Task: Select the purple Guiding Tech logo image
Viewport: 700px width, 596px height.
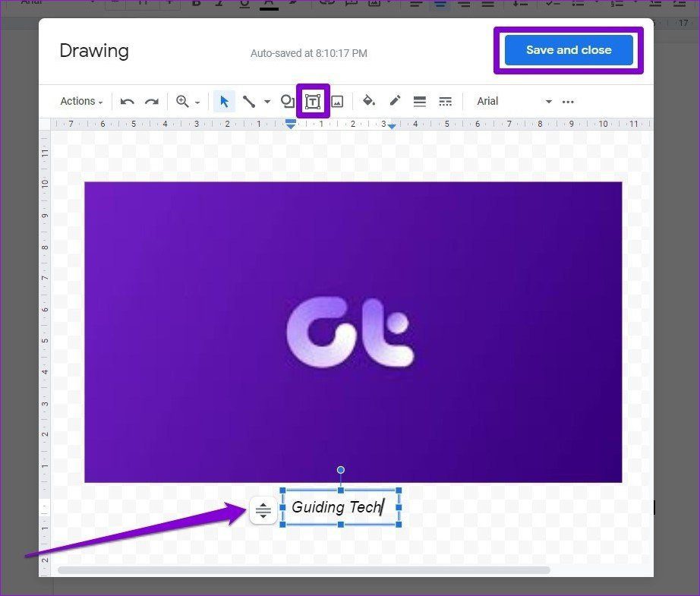Action: [353, 332]
